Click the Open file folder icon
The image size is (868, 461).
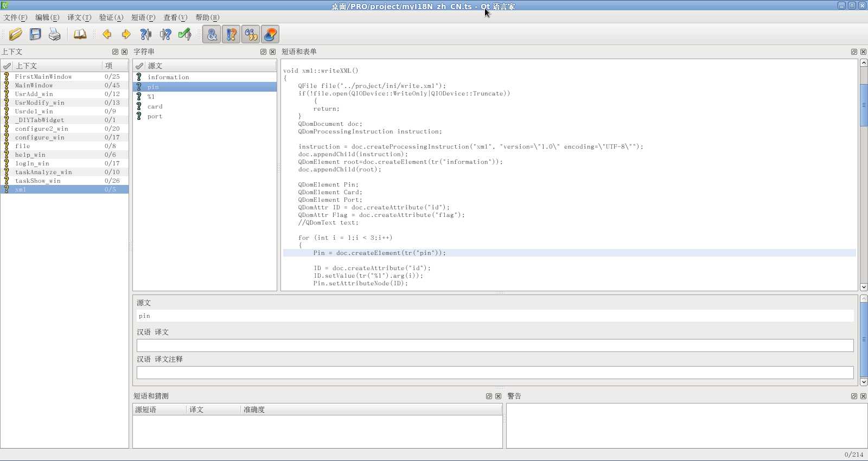pyautogui.click(x=16, y=34)
